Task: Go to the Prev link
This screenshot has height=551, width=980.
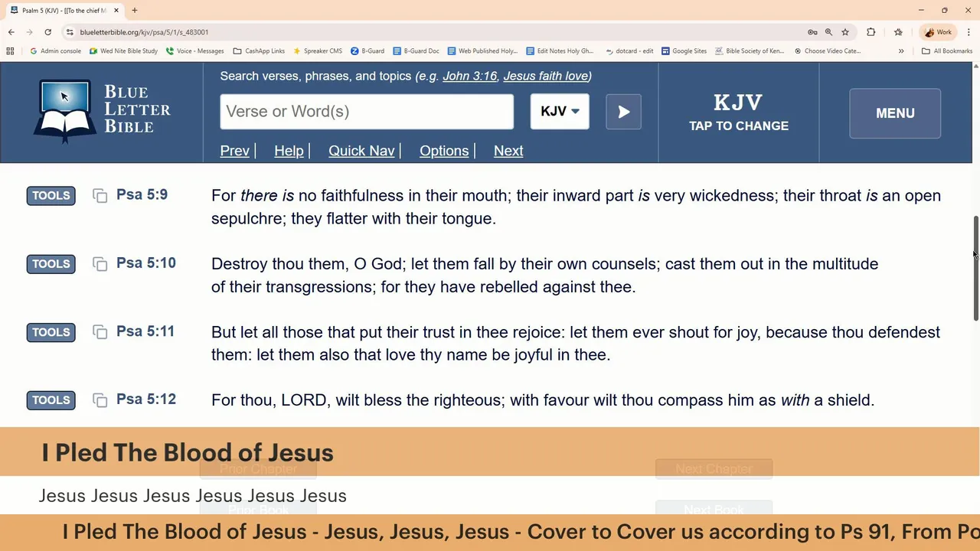Action: pyautogui.click(x=234, y=151)
